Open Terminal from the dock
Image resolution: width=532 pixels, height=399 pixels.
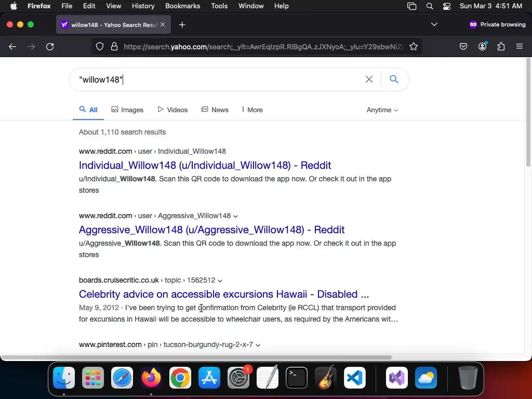point(297,378)
